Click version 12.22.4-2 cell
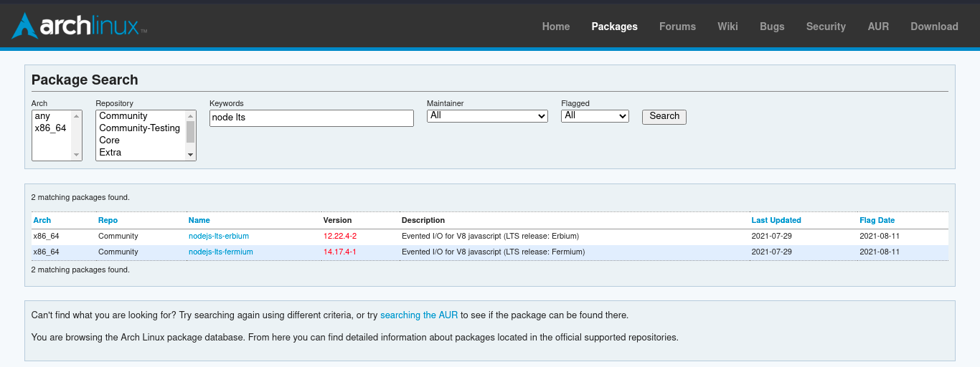The width and height of the screenshot is (980, 367). (x=340, y=236)
